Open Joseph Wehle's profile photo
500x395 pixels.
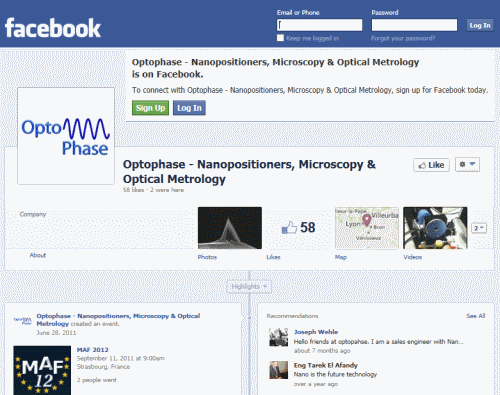click(279, 337)
